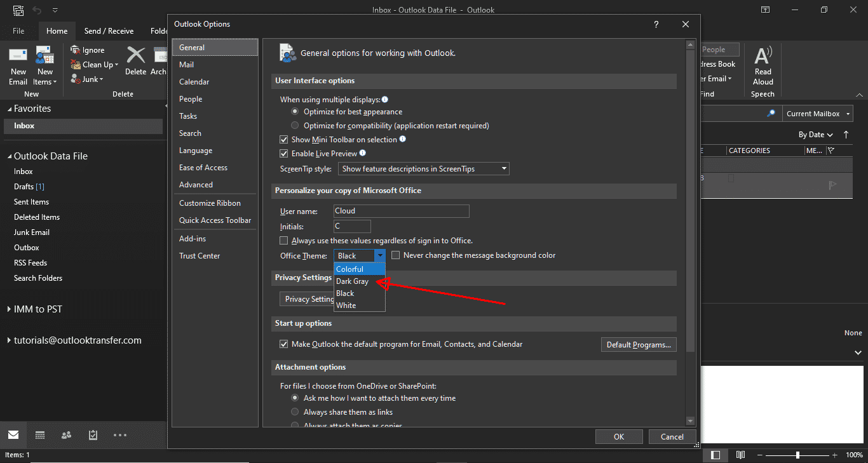
Task: Click the Normal view icon in status bar
Action: click(x=715, y=455)
